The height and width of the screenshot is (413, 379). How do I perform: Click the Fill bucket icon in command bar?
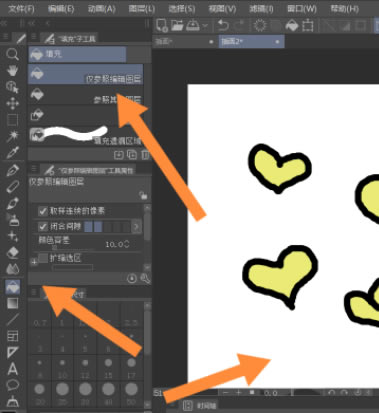pyautogui.click(x=292, y=26)
